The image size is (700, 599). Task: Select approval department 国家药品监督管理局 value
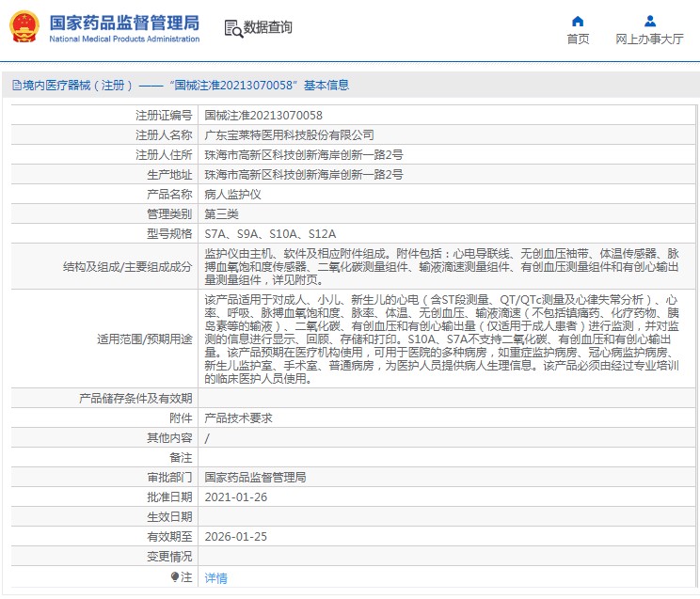(255, 477)
